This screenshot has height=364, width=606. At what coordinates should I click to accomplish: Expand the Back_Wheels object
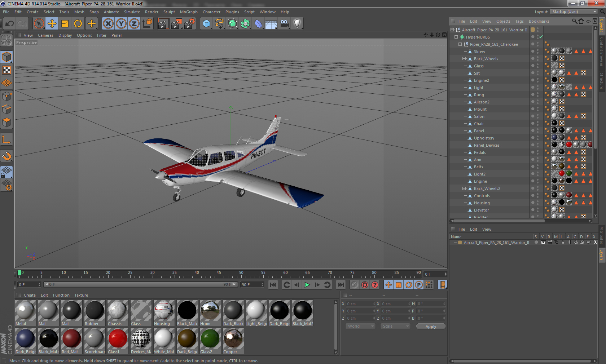[x=465, y=58]
